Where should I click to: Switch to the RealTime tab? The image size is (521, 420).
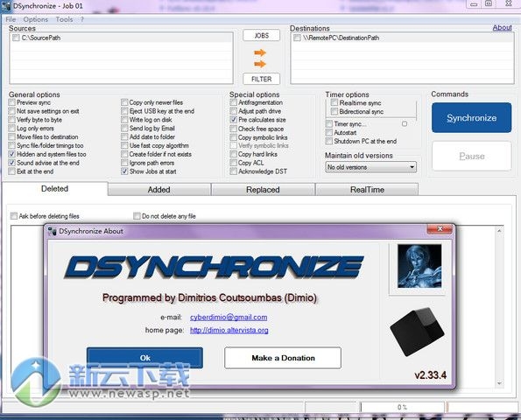pos(367,190)
